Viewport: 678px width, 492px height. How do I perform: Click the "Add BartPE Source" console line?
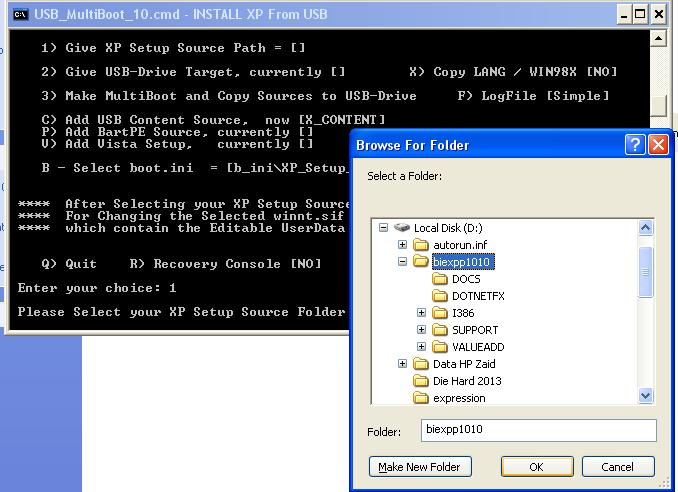click(x=177, y=132)
